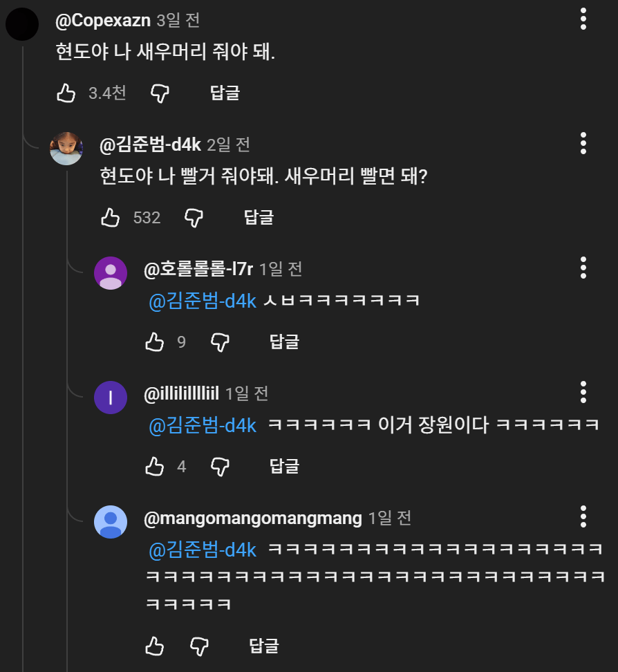Like the @호롤롤롤-l7r reply
Screen dimensions: 618x672
point(155,342)
